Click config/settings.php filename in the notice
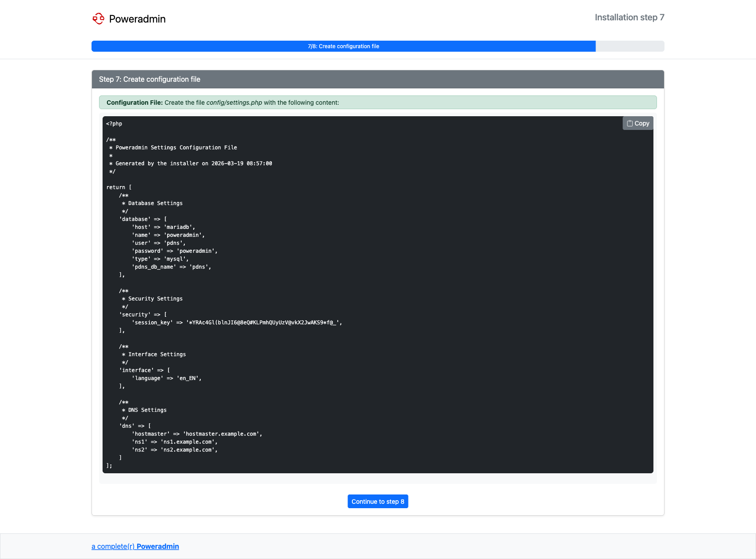The image size is (756, 559). coord(234,103)
